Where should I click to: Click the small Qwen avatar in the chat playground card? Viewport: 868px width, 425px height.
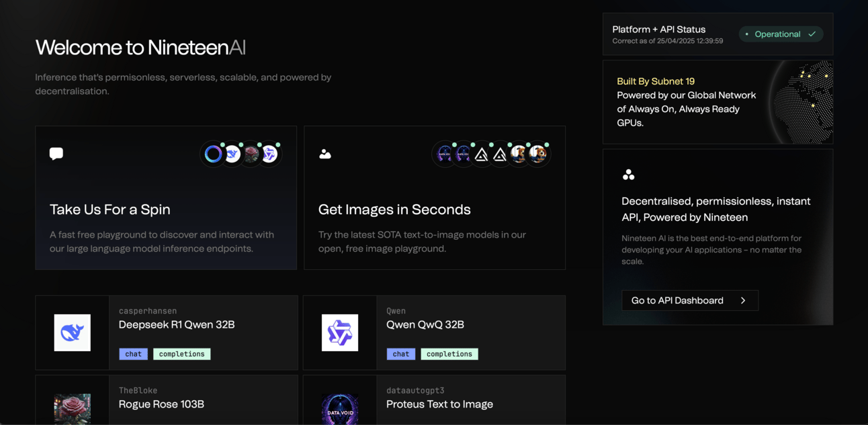[269, 154]
